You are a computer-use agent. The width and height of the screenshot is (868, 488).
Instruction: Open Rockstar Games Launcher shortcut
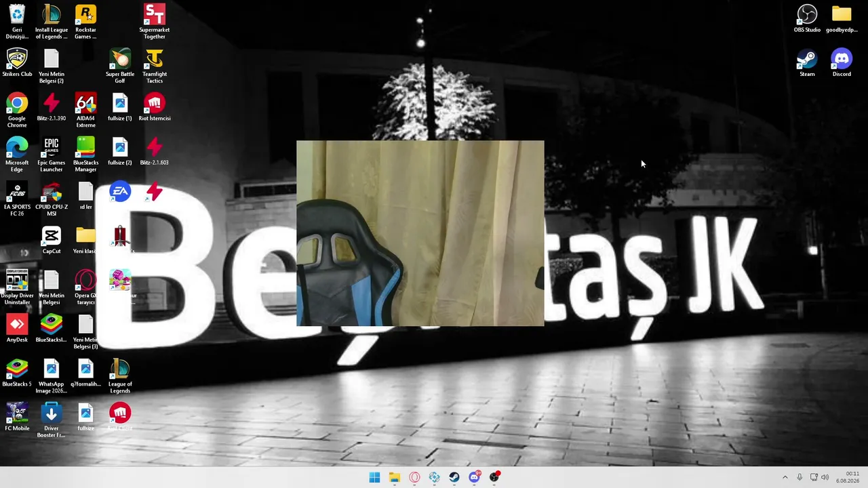[85, 22]
